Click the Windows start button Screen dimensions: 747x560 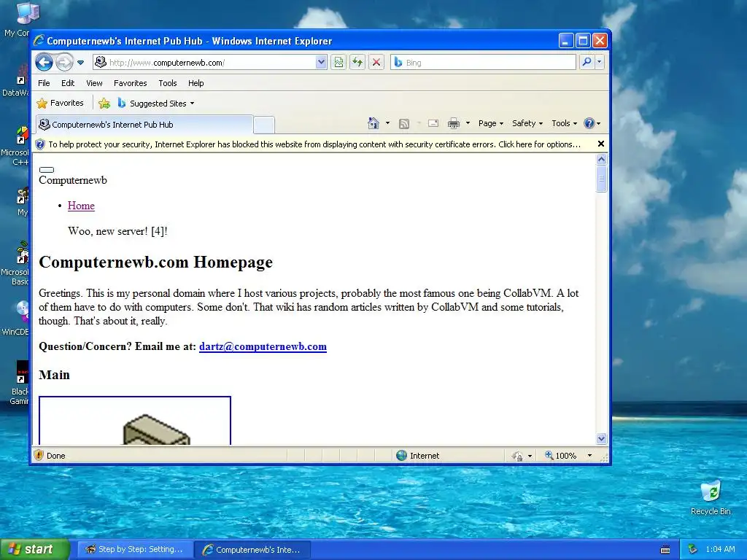[x=35, y=549]
